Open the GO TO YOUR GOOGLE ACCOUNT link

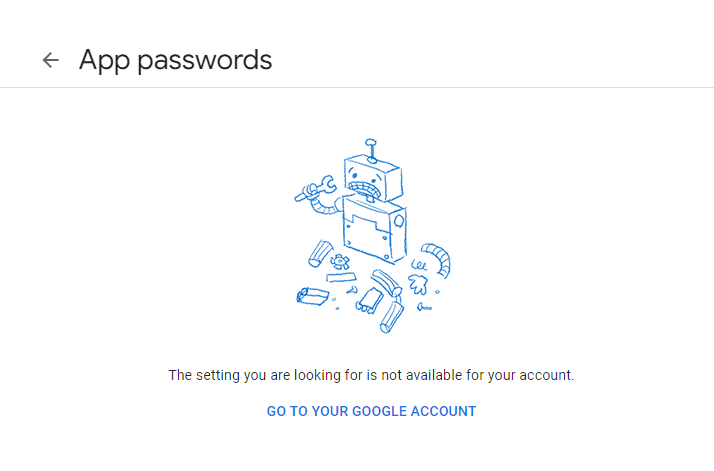pyautogui.click(x=371, y=411)
